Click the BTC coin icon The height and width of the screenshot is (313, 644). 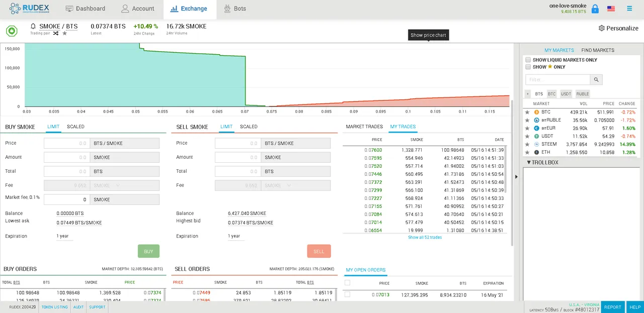[x=536, y=112]
